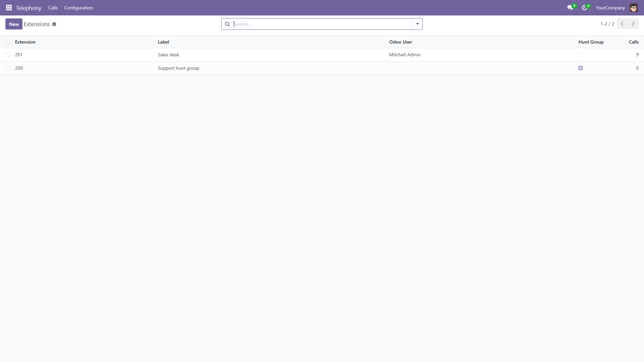Sort by the Extension column header
644x362 pixels.
click(x=25, y=42)
